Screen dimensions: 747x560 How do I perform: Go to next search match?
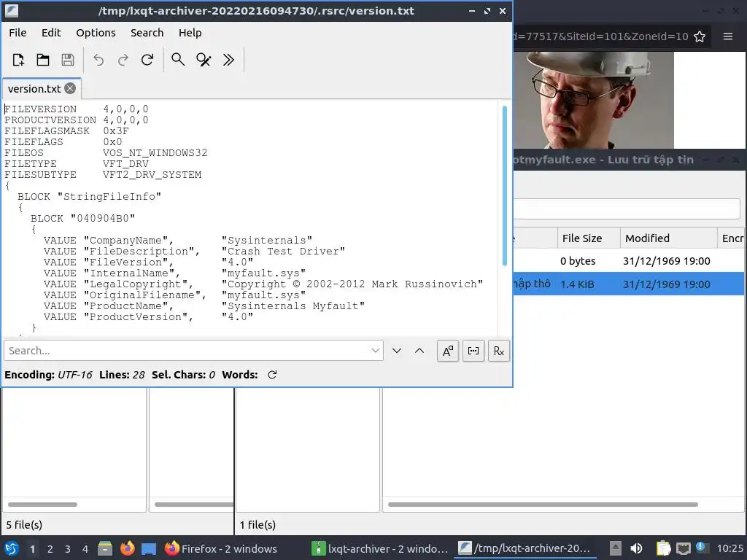point(396,351)
